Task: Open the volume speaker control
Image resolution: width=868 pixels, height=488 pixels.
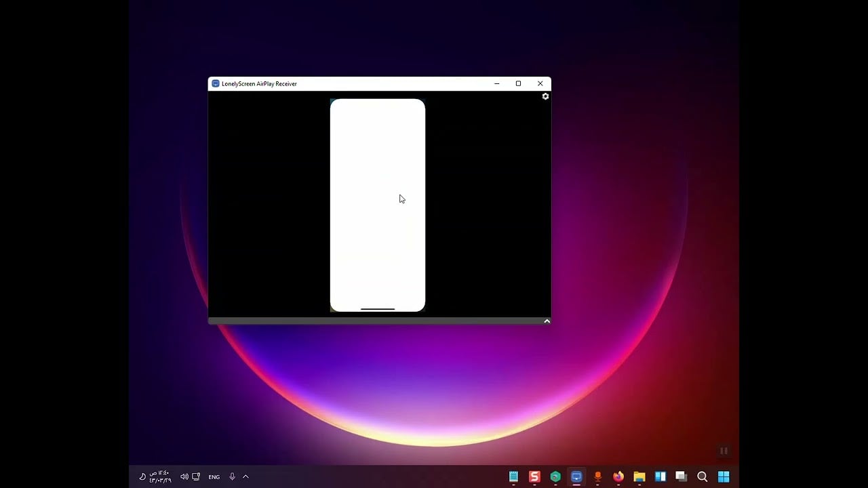Action: [x=184, y=476]
